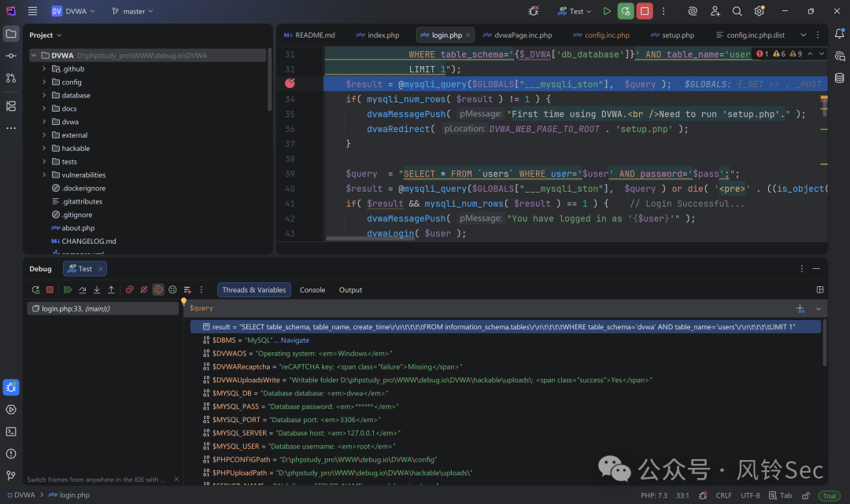Screen dimensions: 850x504
Task: Switch to the index.php editor tab
Action: point(378,35)
